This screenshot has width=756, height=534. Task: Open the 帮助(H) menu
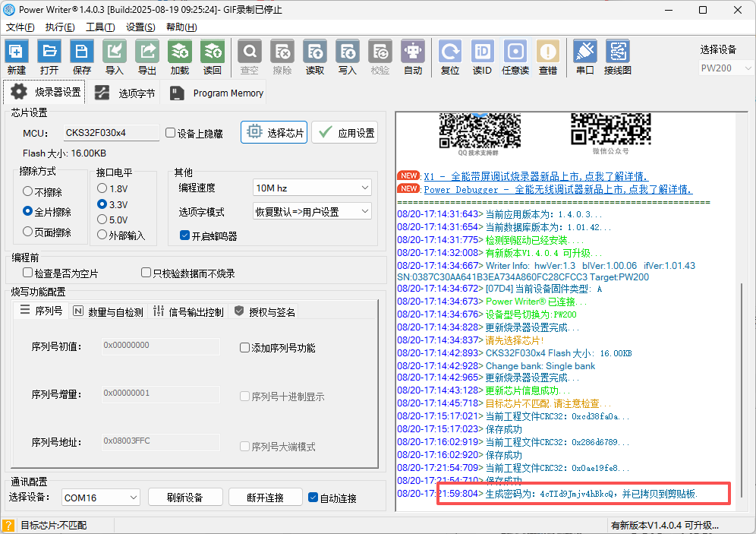[181, 27]
